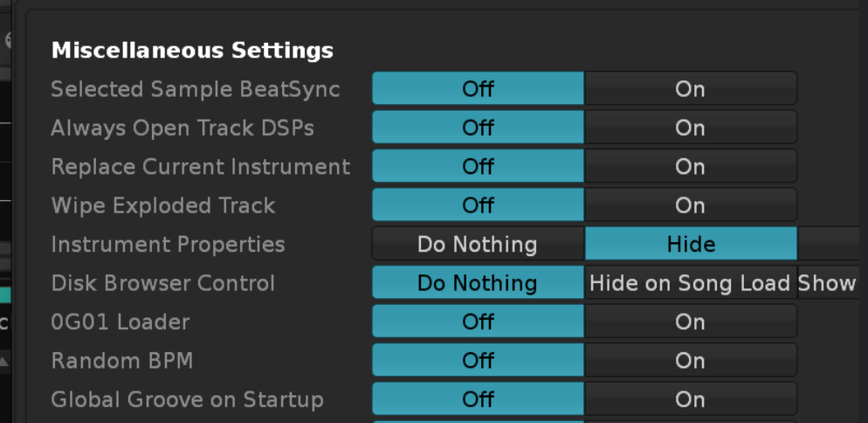Image resolution: width=868 pixels, height=423 pixels.
Task: Enable Wipe Exploded Track
Action: point(690,205)
